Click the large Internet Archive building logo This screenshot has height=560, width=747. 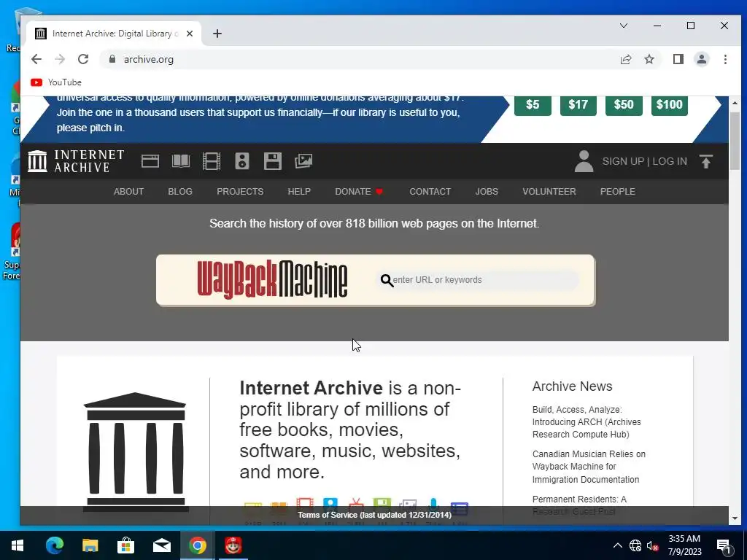click(135, 451)
